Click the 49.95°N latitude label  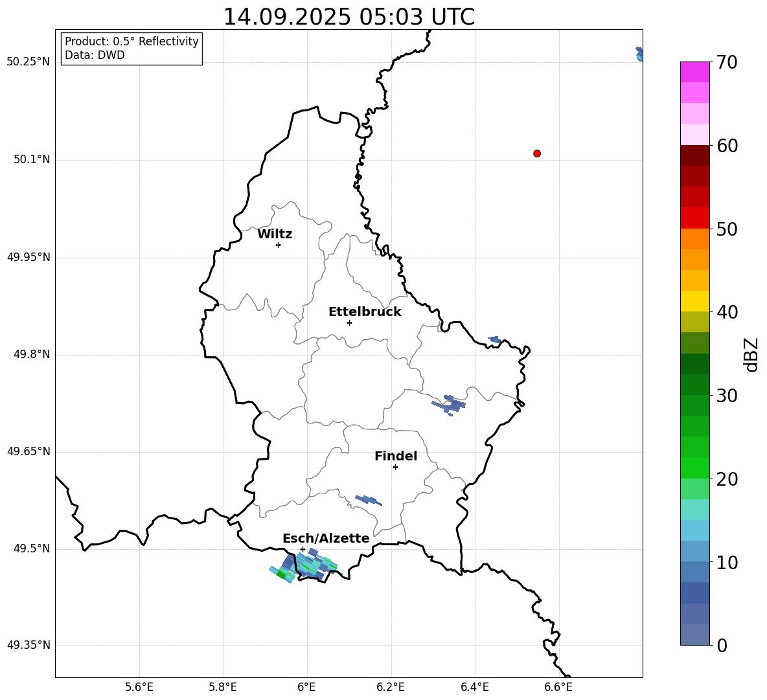[x=28, y=256]
